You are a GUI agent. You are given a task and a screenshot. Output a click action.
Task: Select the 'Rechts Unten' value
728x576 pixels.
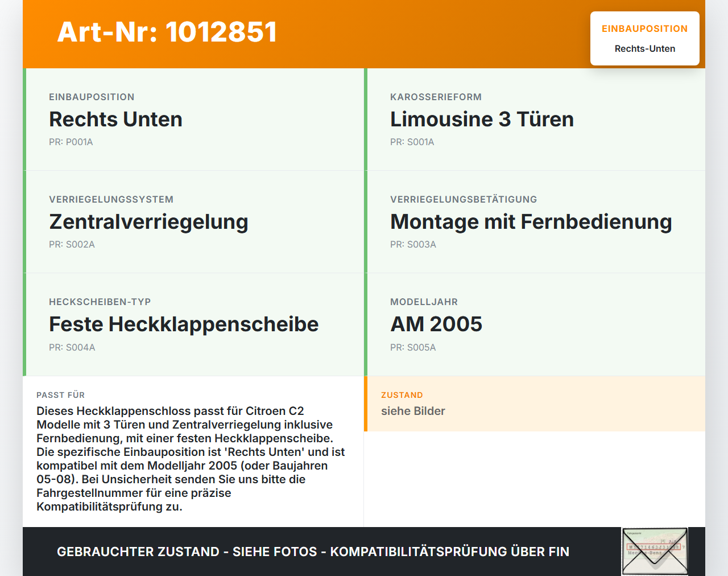click(115, 119)
